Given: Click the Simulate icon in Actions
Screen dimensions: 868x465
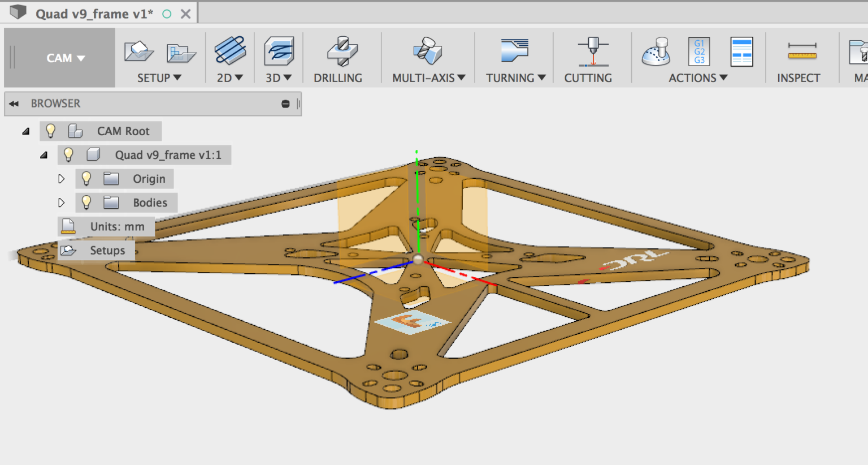Looking at the screenshot, I should (x=656, y=51).
